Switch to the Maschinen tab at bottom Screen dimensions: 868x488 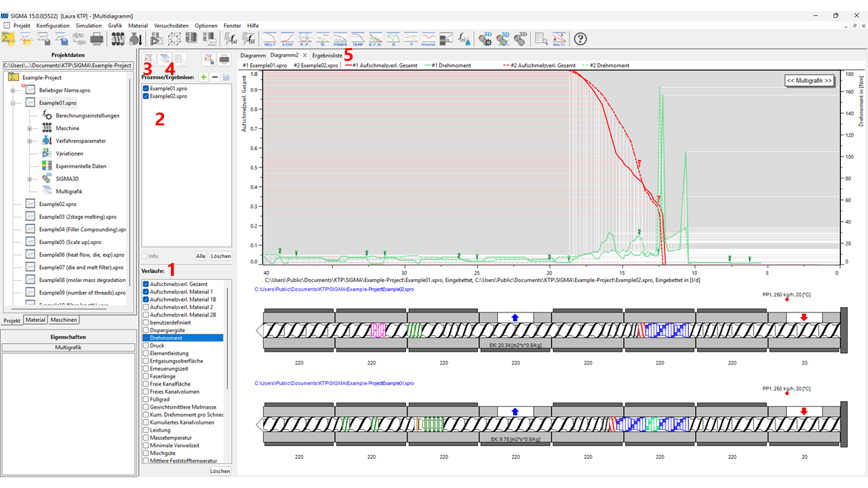coord(64,320)
